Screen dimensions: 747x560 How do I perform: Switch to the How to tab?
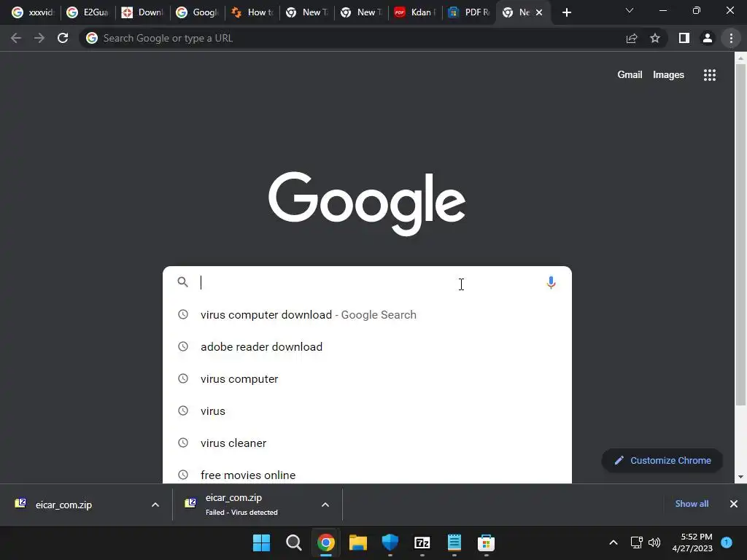coord(252,12)
